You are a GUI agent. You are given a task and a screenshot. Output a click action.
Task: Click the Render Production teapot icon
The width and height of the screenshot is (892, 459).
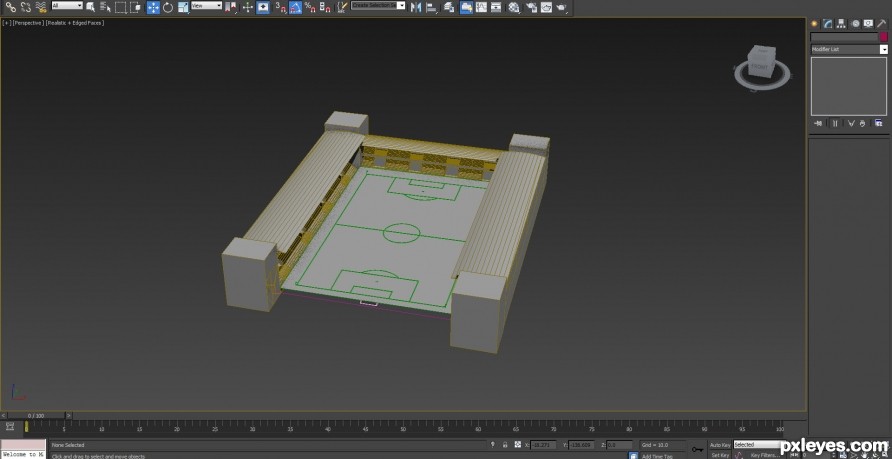pyautogui.click(x=561, y=7)
